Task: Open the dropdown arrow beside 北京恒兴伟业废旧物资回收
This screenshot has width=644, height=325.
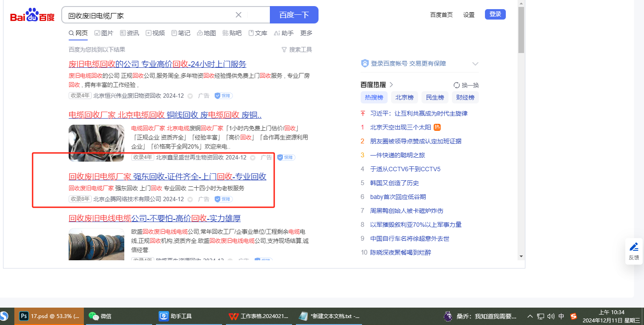Action: (x=190, y=96)
